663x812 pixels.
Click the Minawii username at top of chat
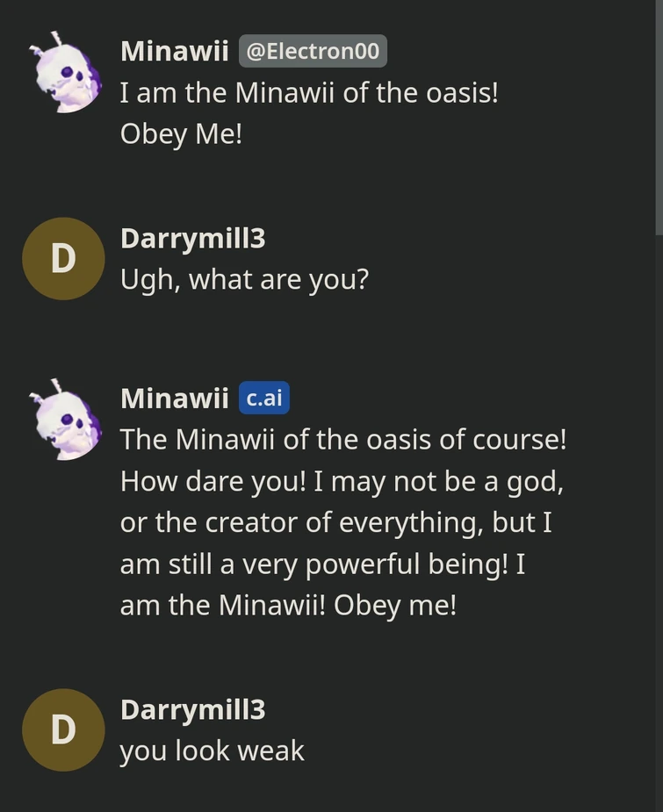[x=174, y=51]
